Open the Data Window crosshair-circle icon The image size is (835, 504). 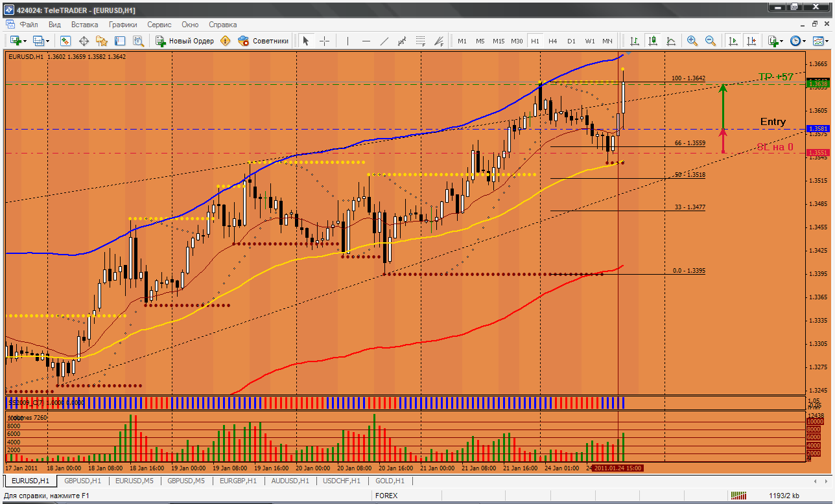tap(84, 41)
